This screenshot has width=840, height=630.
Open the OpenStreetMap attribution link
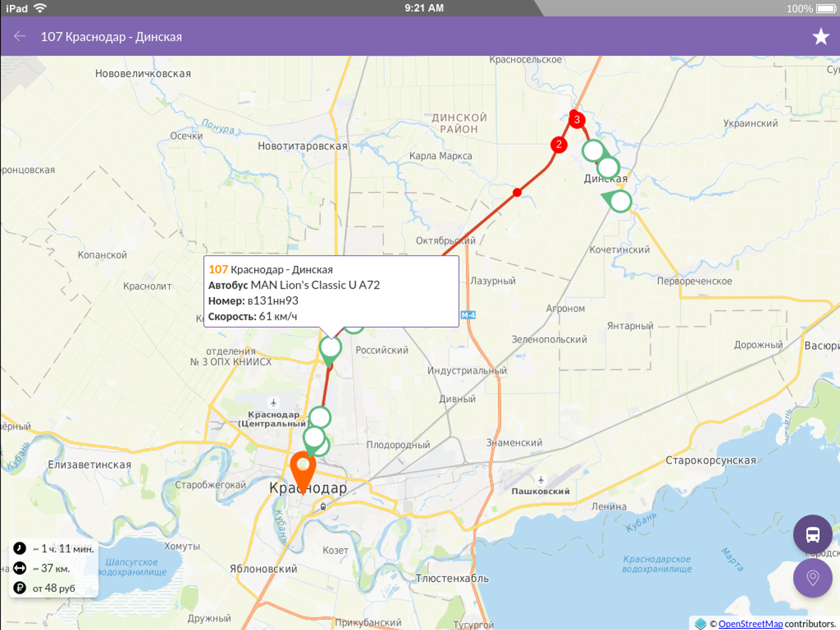click(751, 624)
